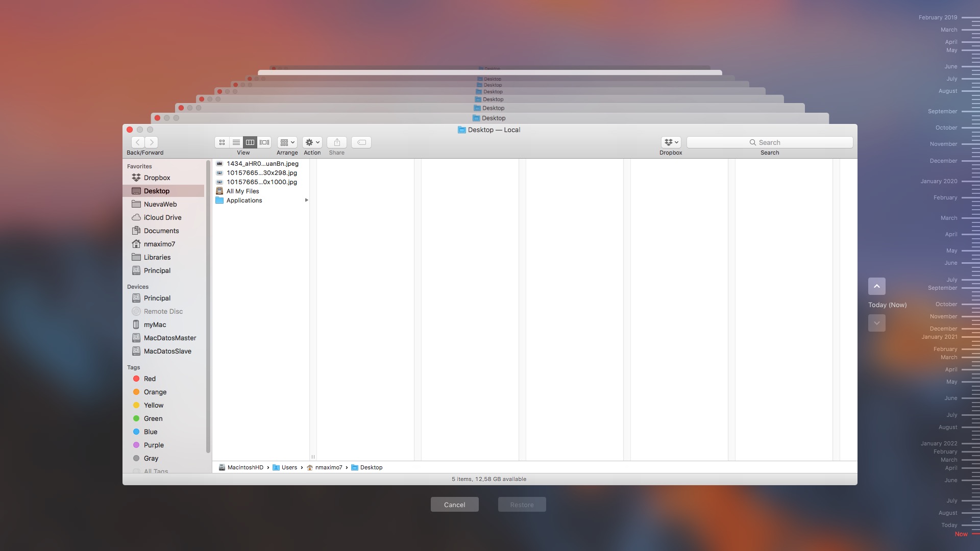The height and width of the screenshot is (551, 980).
Task: Switch to icon view mode
Action: pos(222,142)
